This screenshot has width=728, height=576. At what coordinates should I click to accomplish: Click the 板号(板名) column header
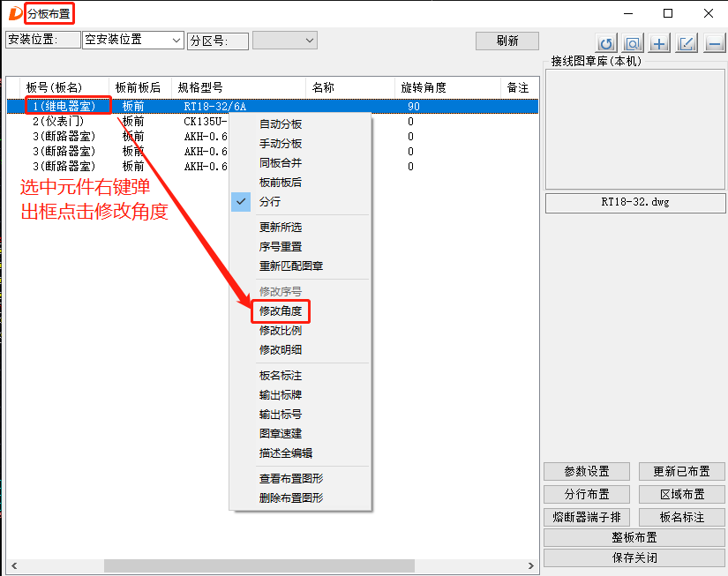(x=64, y=87)
